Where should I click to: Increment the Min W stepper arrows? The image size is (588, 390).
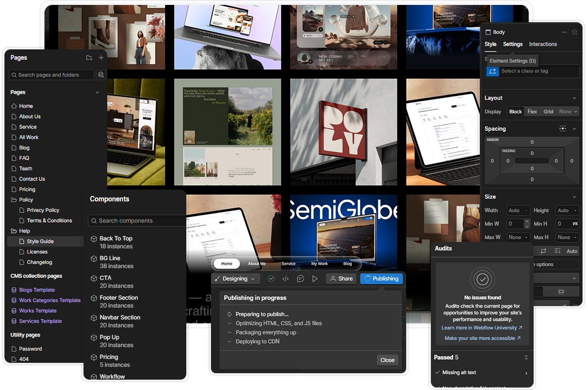click(527, 222)
